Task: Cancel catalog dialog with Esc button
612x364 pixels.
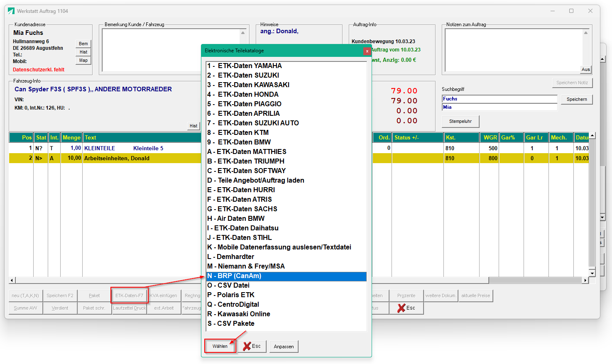Action: [x=252, y=346]
